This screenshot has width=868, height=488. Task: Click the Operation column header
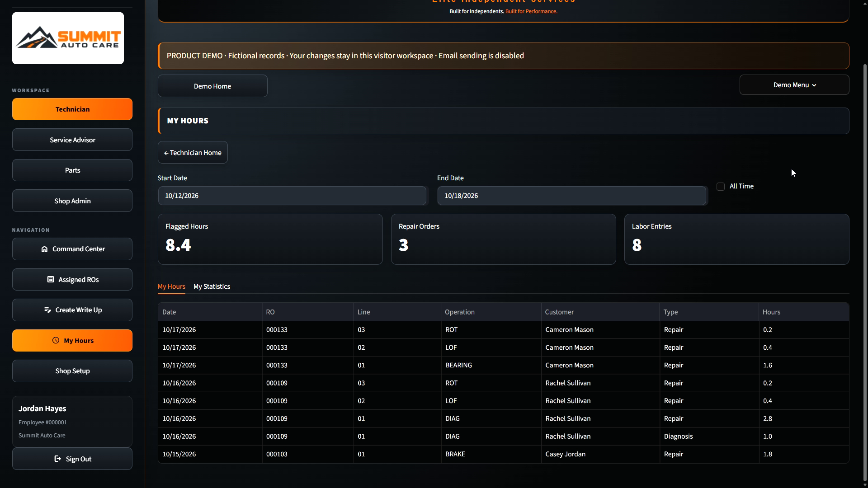point(491,312)
